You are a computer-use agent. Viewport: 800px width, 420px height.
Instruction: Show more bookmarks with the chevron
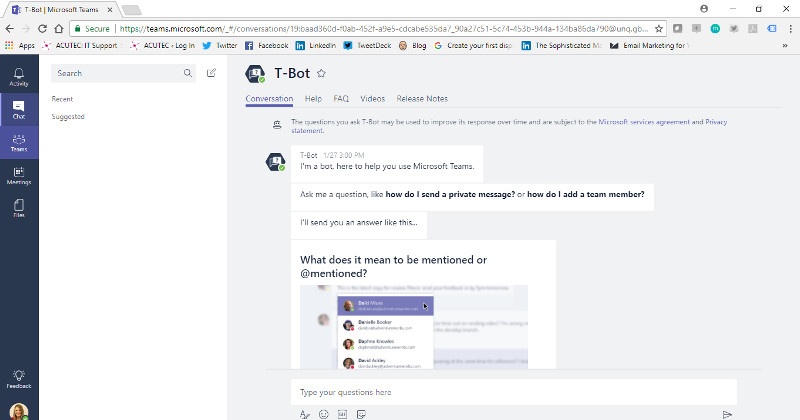tap(785, 45)
